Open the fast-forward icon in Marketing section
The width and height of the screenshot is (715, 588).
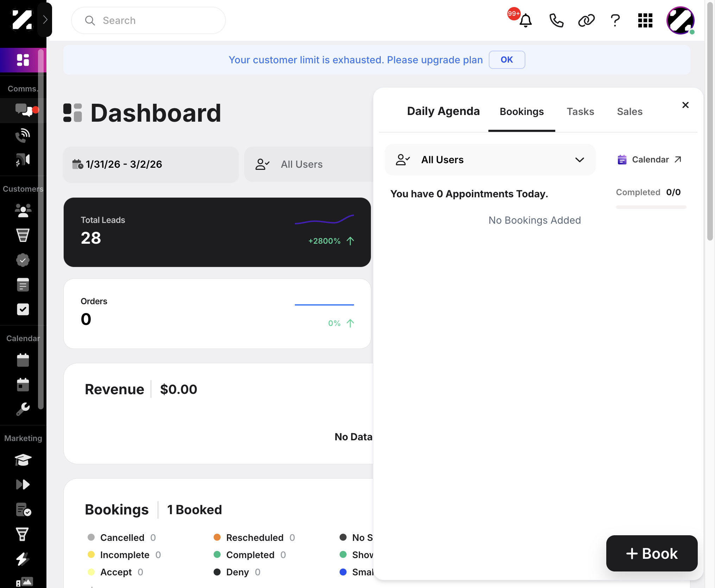click(23, 485)
